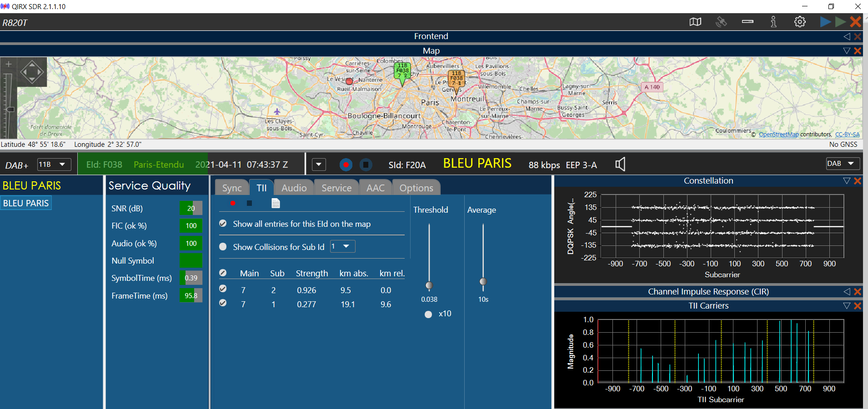Select BLEU PARIS in the service list
Screen dimensions: 868x409
pos(26,203)
